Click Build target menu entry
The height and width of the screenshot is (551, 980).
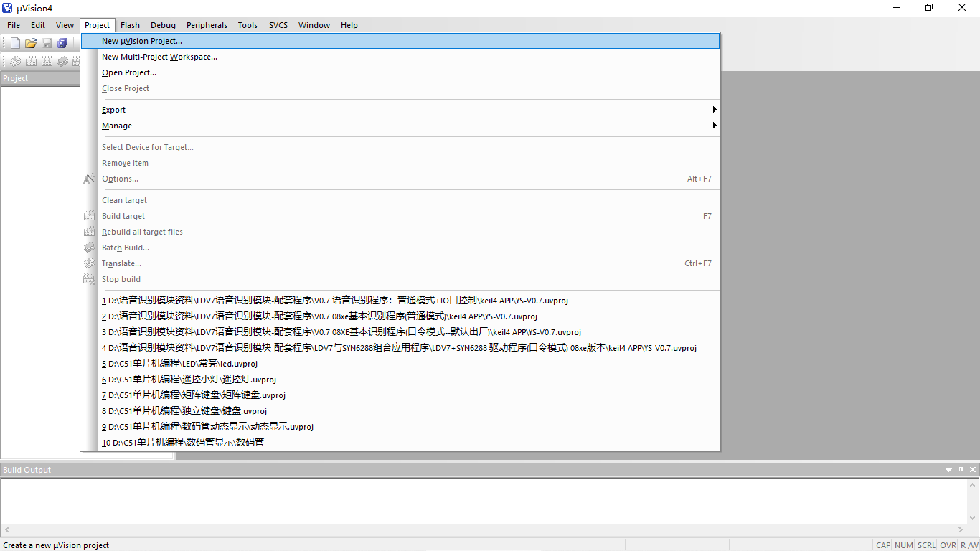click(x=400, y=216)
